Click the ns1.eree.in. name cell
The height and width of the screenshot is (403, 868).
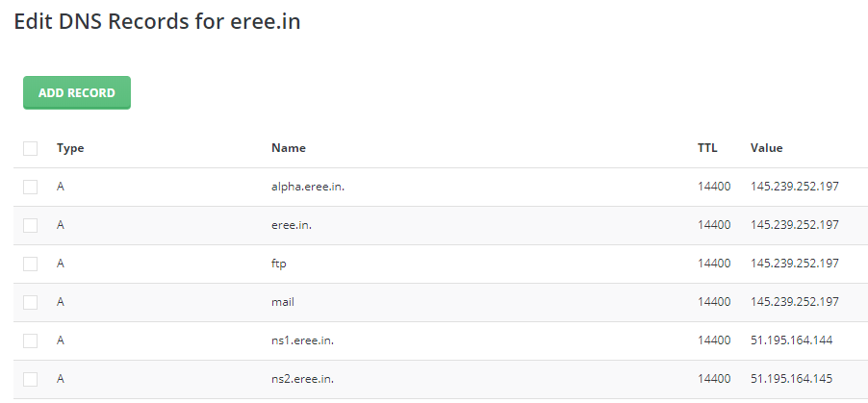pos(304,340)
